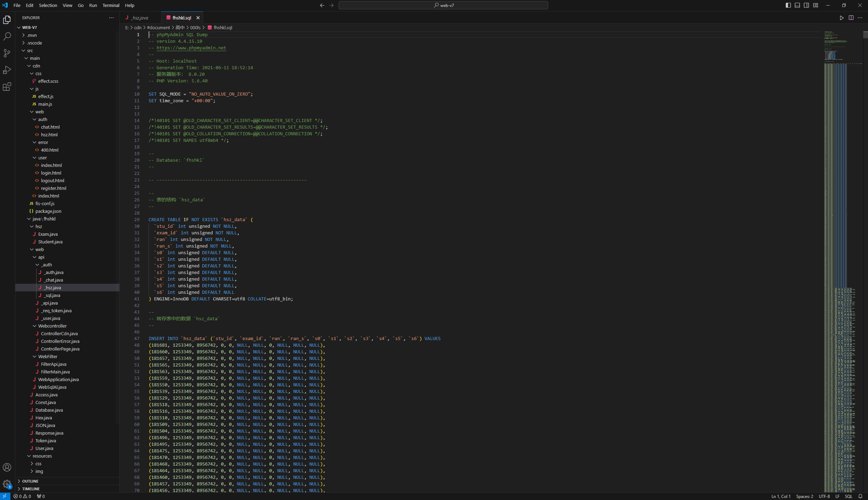This screenshot has width=868, height=500.
Task: Toggle the bottom panel
Action: [797, 5]
